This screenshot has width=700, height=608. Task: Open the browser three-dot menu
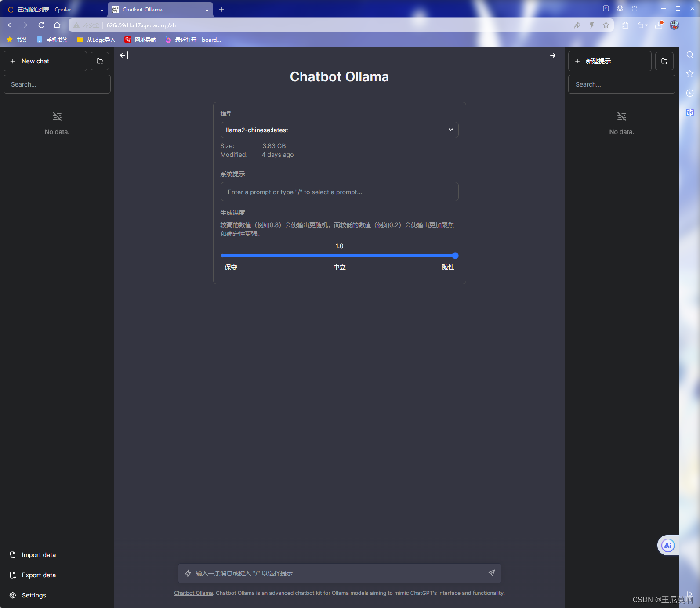coord(690,25)
